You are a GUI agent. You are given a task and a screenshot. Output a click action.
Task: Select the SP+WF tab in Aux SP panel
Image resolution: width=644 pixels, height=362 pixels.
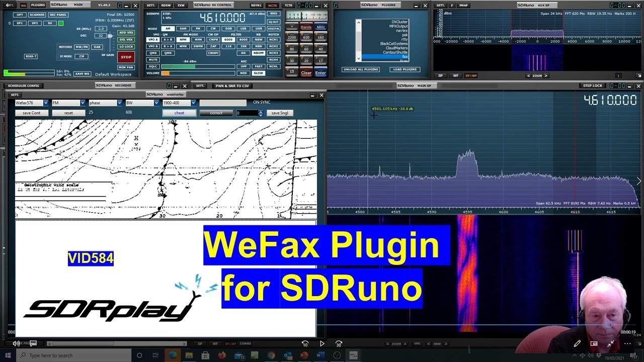tap(471, 75)
